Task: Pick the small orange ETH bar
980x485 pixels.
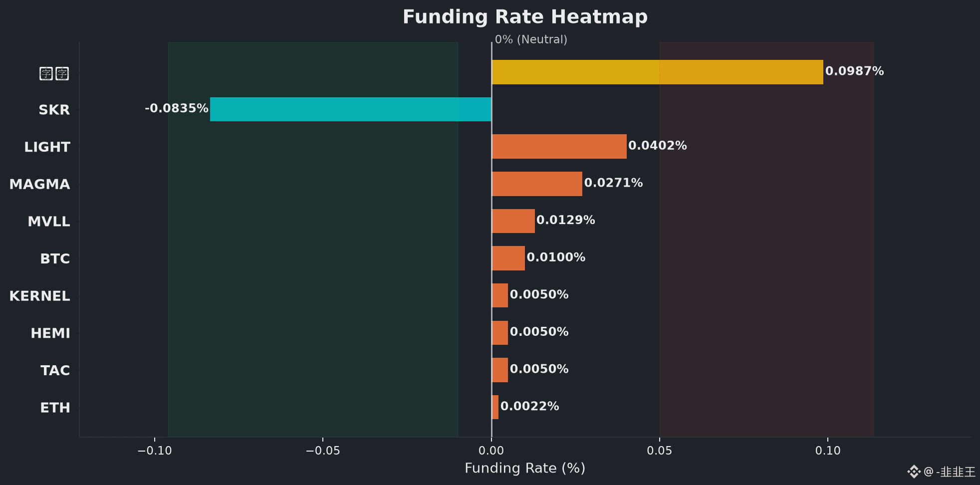Action: click(x=495, y=407)
